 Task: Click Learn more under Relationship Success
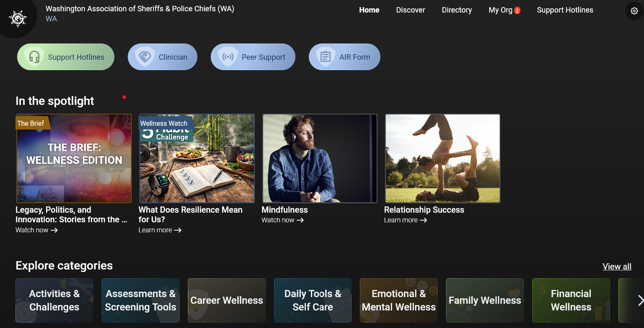(405, 220)
